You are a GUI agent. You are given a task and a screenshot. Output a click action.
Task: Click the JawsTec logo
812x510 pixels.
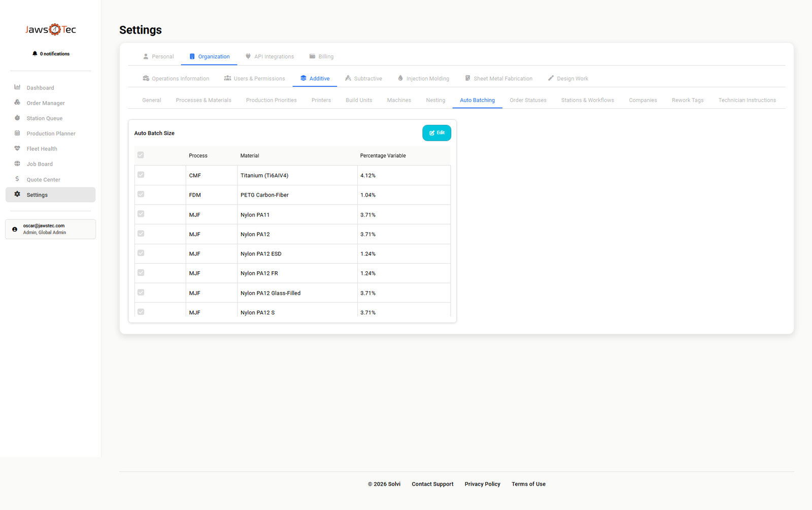click(51, 29)
